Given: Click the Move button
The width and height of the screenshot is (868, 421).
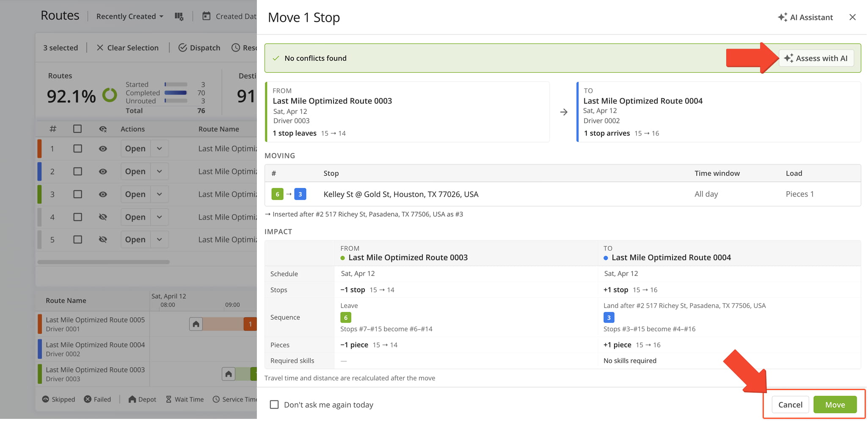Looking at the screenshot, I should (x=835, y=404).
